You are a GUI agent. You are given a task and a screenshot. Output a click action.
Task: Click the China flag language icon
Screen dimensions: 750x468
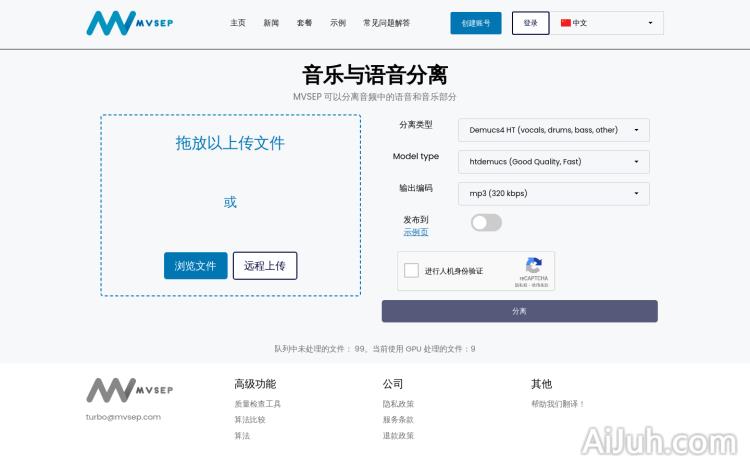pos(566,23)
